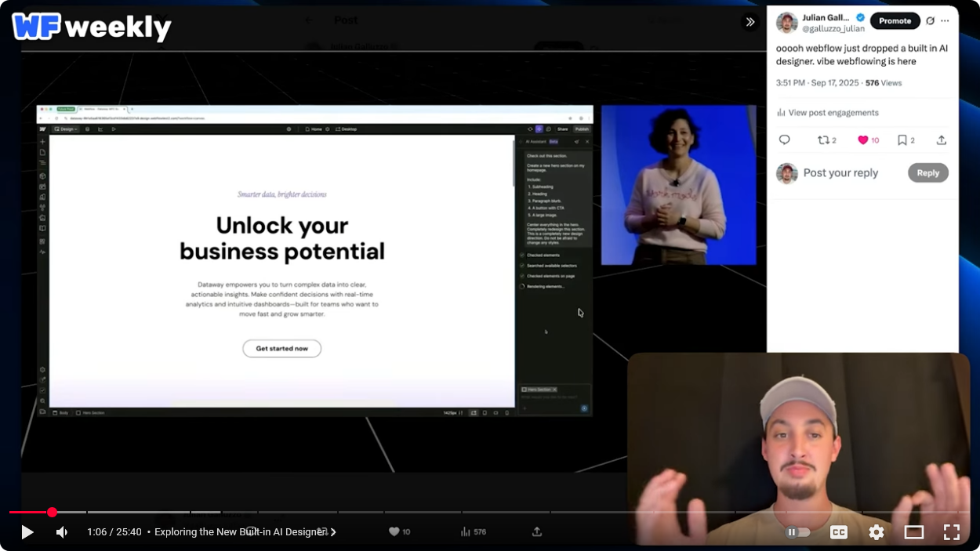
Task: Click the Beta badge next to AI Assistant
Action: [554, 142]
